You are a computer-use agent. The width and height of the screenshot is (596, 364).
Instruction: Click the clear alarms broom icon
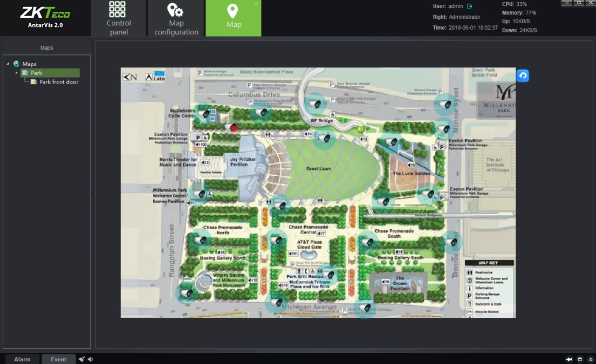[x=81, y=359]
